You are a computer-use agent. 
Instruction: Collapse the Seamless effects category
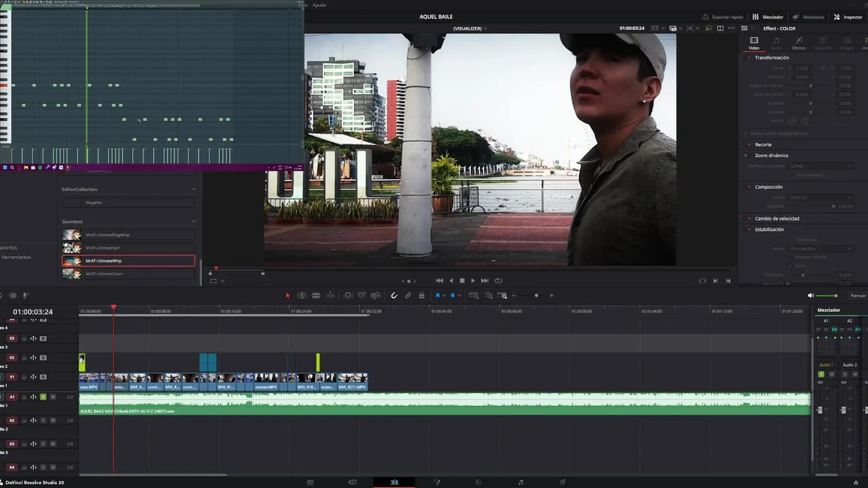click(x=193, y=222)
